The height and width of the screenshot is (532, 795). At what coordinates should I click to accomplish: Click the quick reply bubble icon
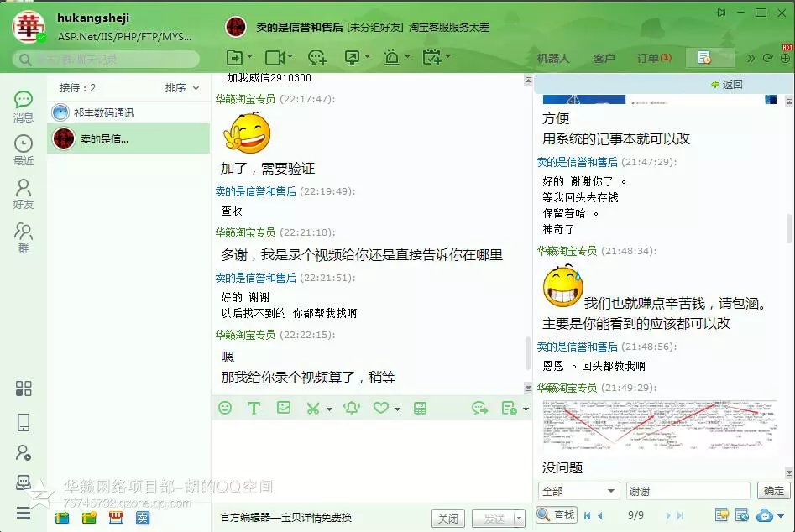click(x=479, y=408)
